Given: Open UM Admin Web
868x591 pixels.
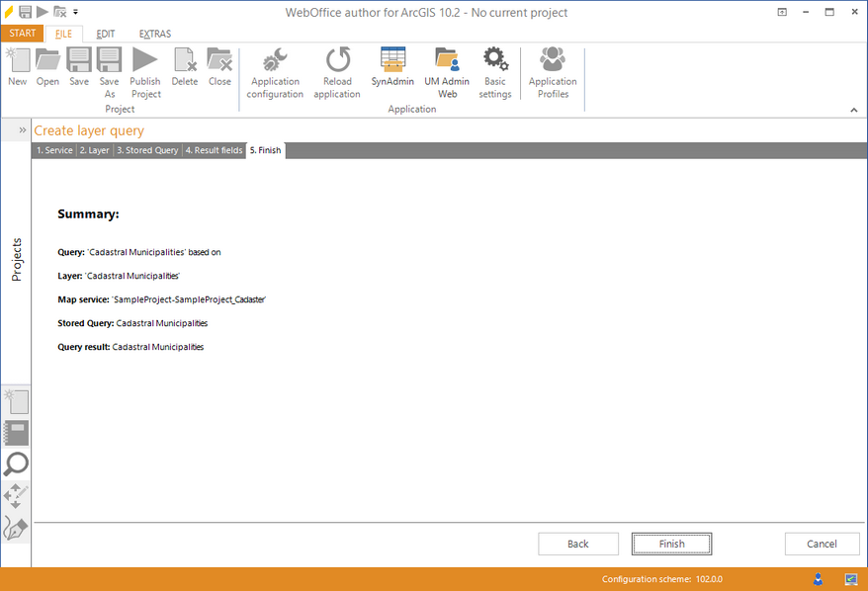Looking at the screenshot, I should [447, 71].
